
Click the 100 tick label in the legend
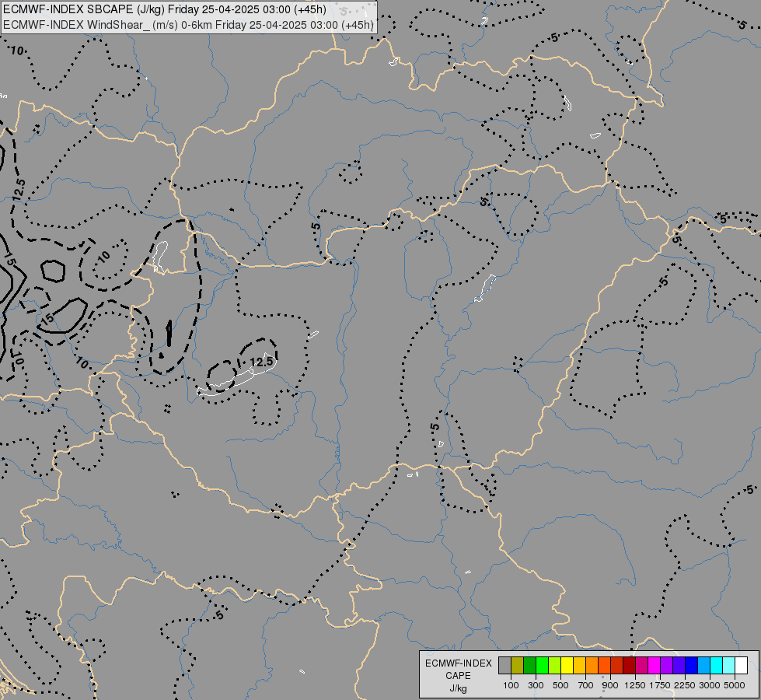pyautogui.click(x=511, y=685)
